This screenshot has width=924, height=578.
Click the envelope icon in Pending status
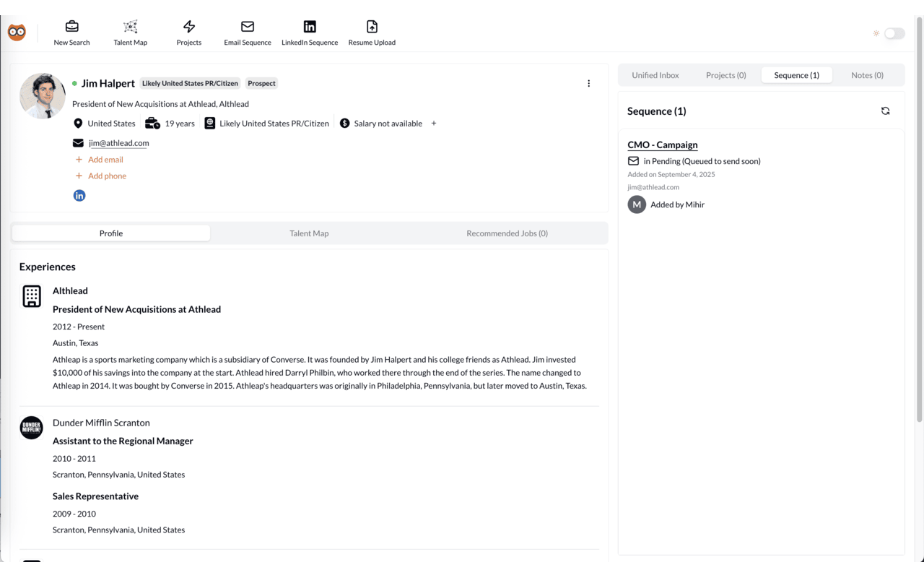[633, 161]
